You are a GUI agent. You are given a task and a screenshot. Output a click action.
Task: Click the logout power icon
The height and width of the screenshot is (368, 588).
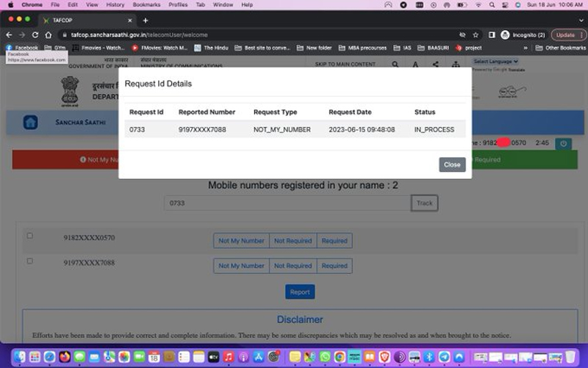(563, 143)
